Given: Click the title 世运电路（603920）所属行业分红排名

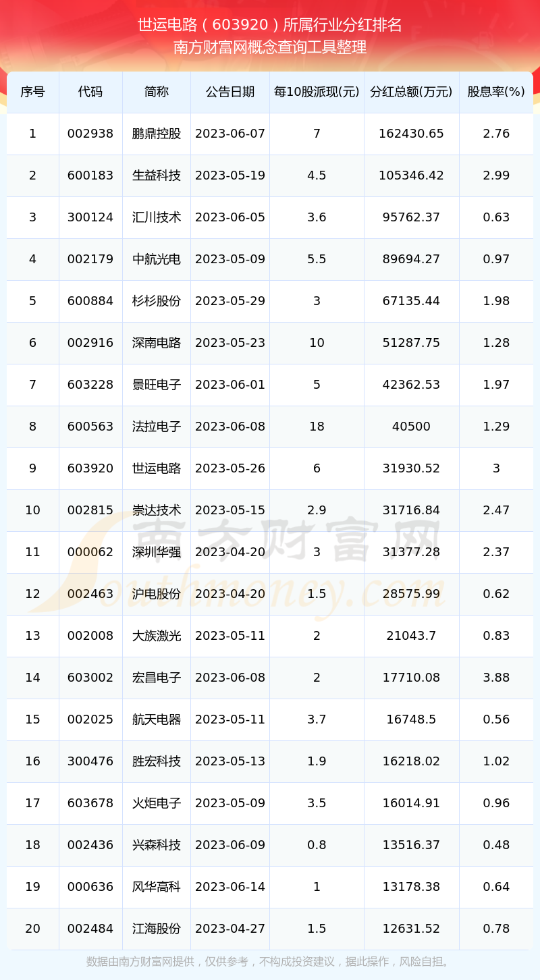Looking at the screenshot, I should click(270, 26).
